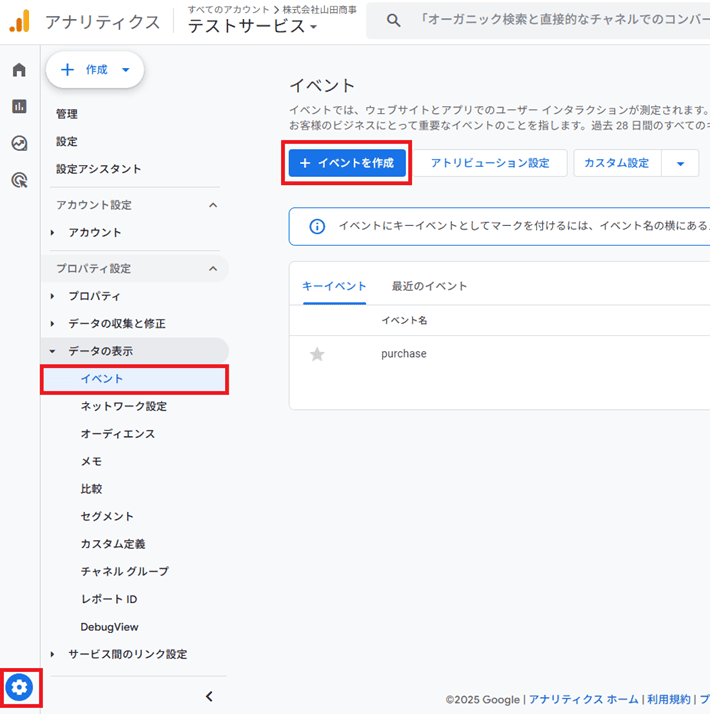Select イベント in the sidebar
The image size is (710, 714).
tap(134, 379)
